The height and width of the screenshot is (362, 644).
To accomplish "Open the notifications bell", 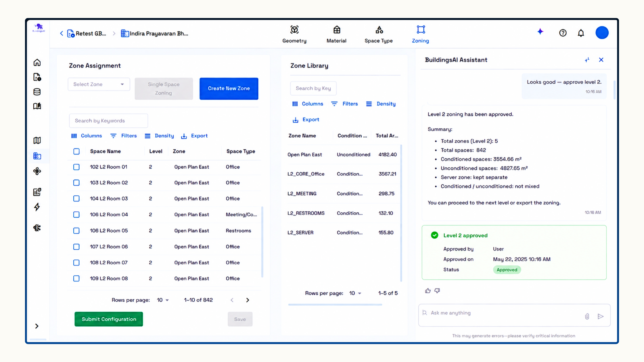I will pyautogui.click(x=581, y=33).
